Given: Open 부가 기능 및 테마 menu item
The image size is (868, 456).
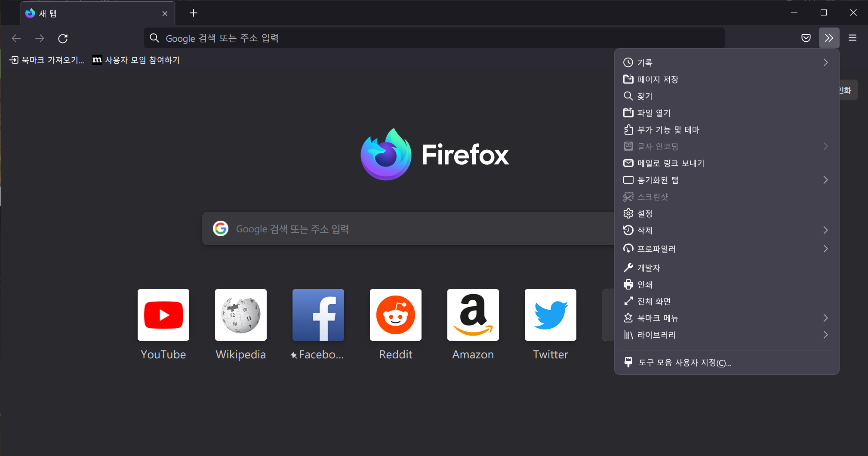Looking at the screenshot, I should (x=726, y=129).
